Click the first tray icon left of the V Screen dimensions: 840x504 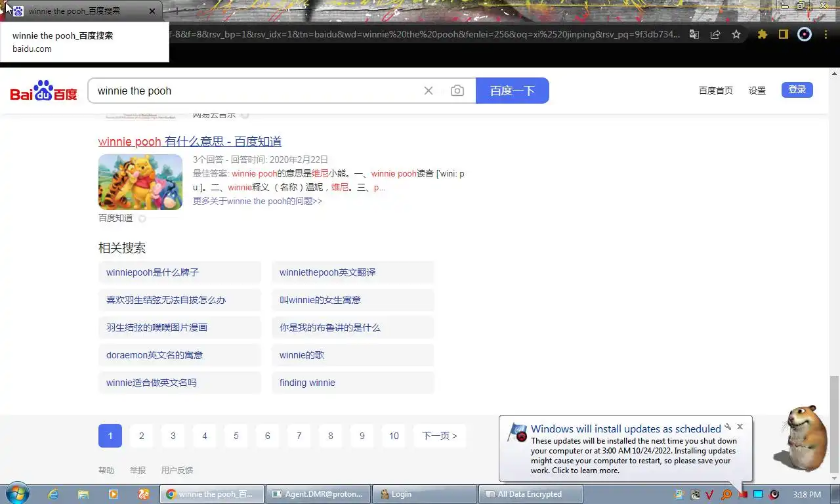695,494
